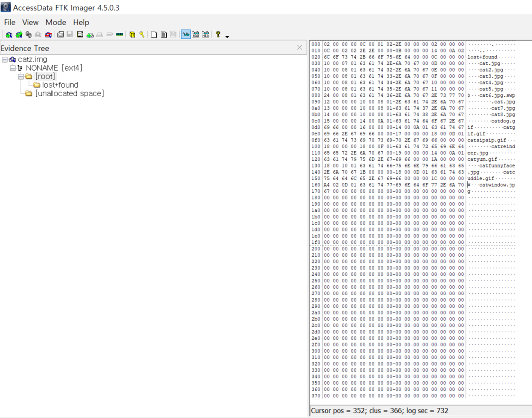Click the 'catfunnyface' ASCII text
The image size is (532, 418).
tap(497, 166)
